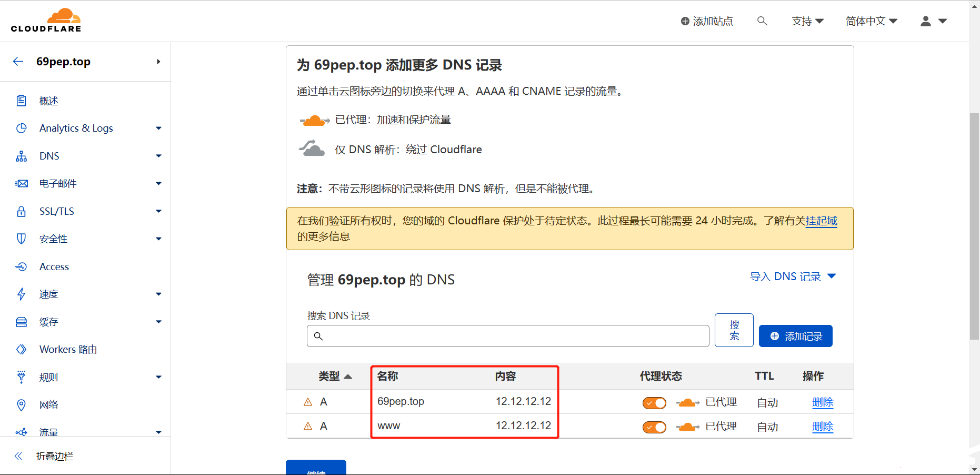Click the search magnifier in the top bar
The width and height of the screenshot is (980, 475).
click(x=762, y=21)
